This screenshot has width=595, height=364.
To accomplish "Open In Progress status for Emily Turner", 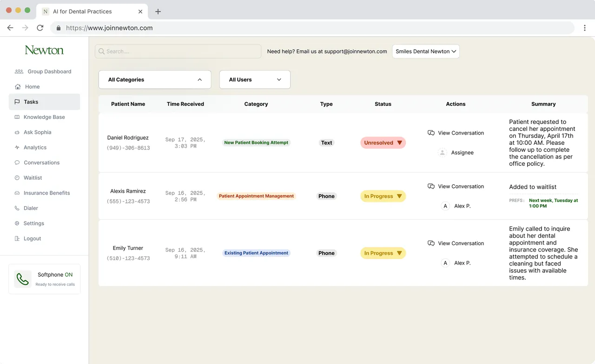I will pyautogui.click(x=383, y=253).
